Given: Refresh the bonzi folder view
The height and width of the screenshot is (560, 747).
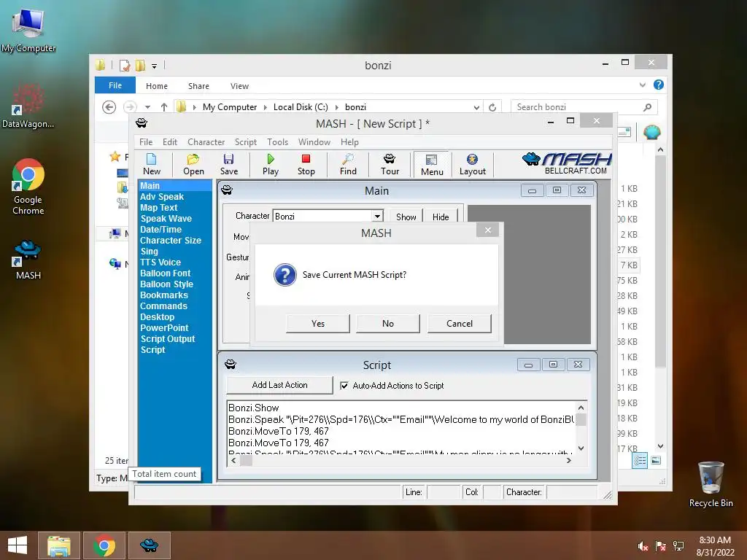Looking at the screenshot, I should click(x=492, y=107).
